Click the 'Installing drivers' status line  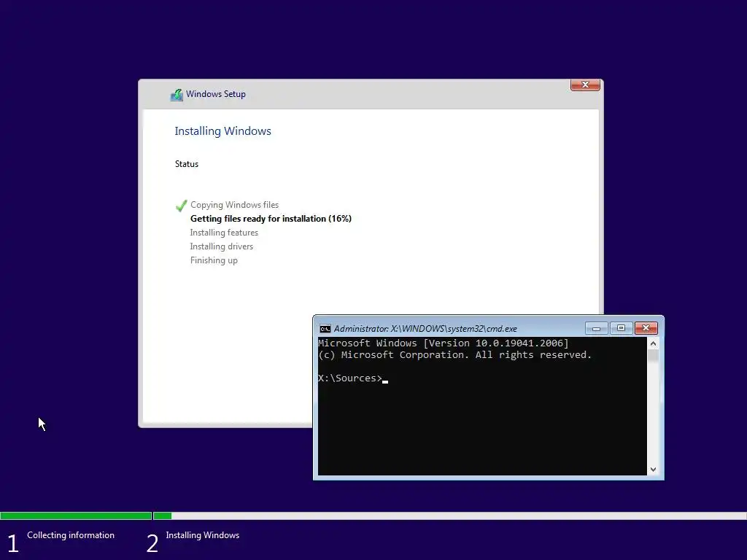[222, 246]
